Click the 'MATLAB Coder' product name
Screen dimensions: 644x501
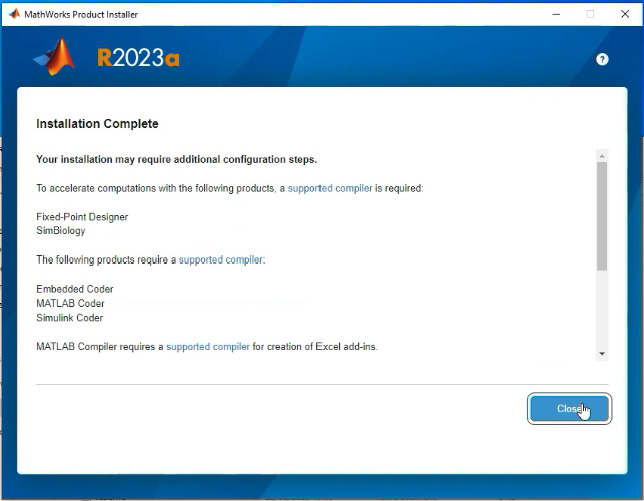tap(70, 303)
